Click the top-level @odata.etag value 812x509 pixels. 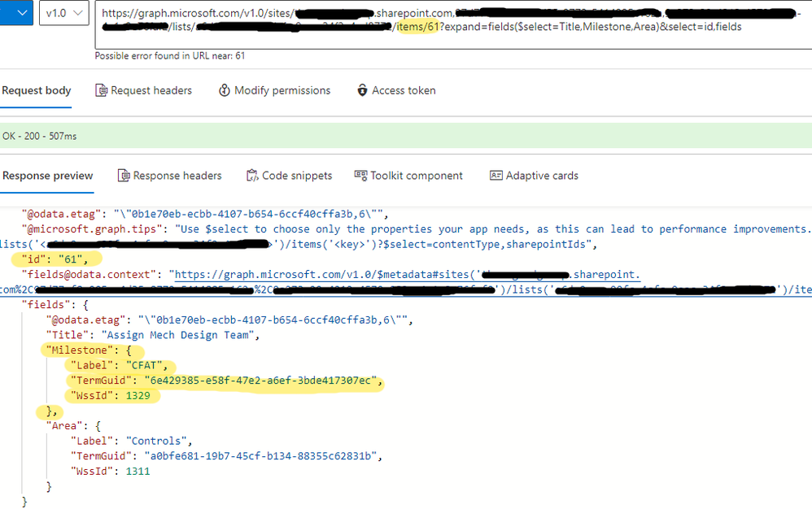(x=249, y=214)
